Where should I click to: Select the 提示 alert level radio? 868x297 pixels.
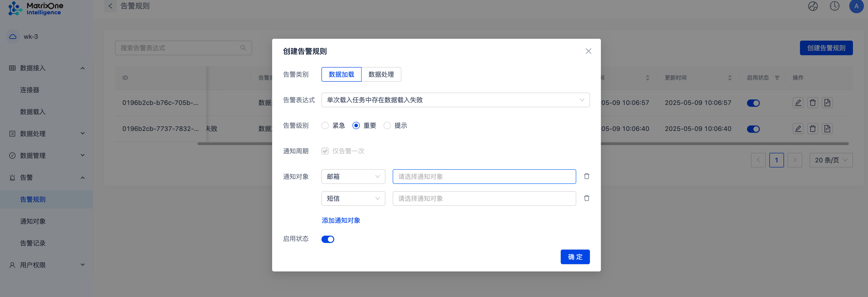(387, 126)
